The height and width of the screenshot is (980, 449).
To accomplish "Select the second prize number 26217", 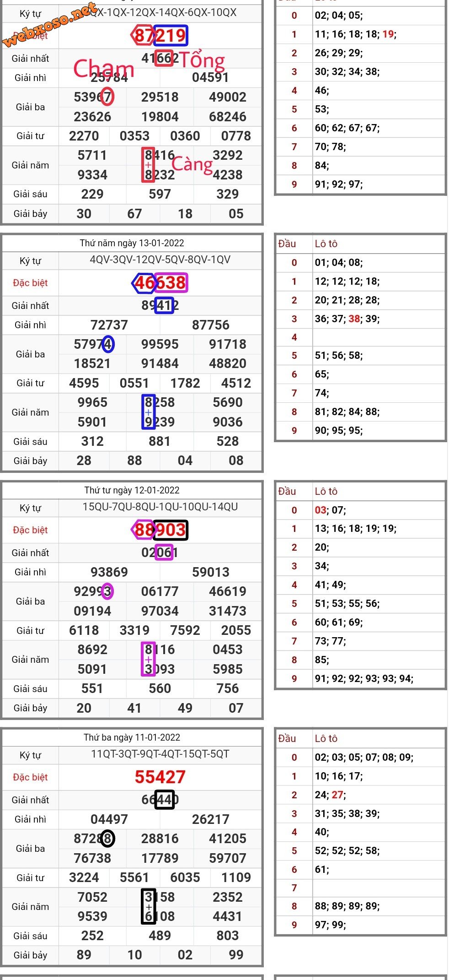I will click(210, 819).
